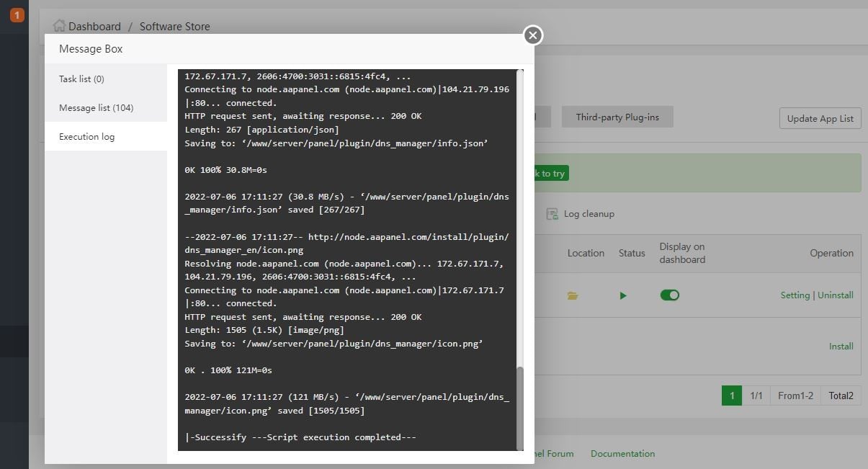This screenshot has height=469, width=868.
Task: Click '0K . 100% 121M=0s' log line
Action: [x=228, y=370]
